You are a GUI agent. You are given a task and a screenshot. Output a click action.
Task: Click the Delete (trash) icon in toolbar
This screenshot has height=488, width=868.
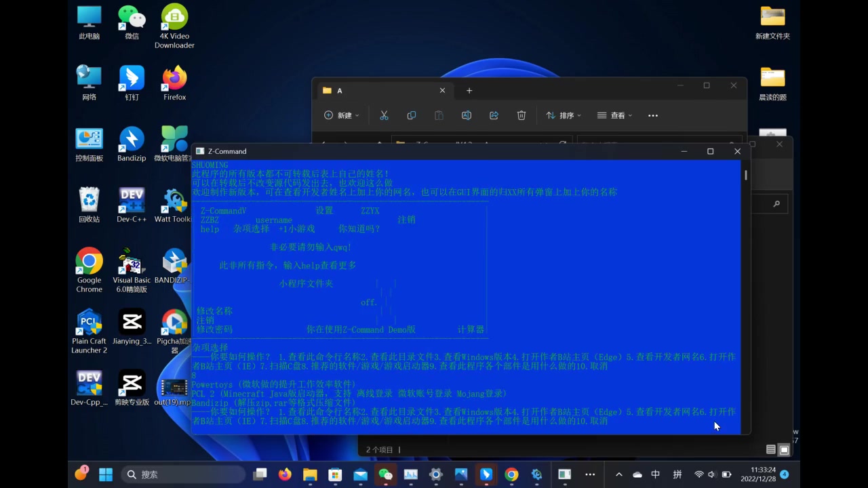tap(521, 115)
